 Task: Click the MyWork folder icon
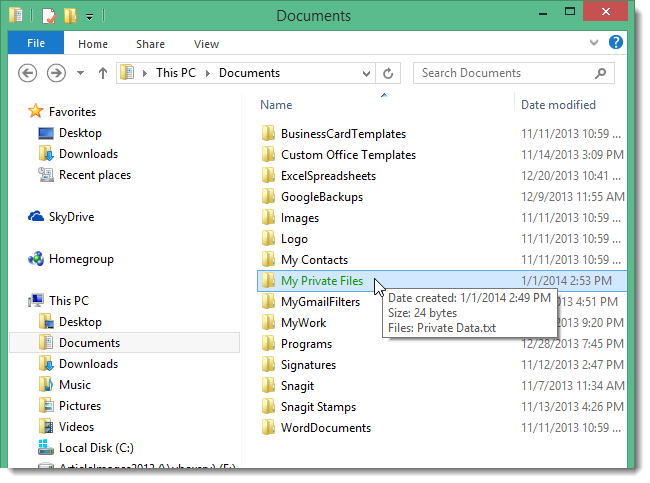tap(268, 323)
